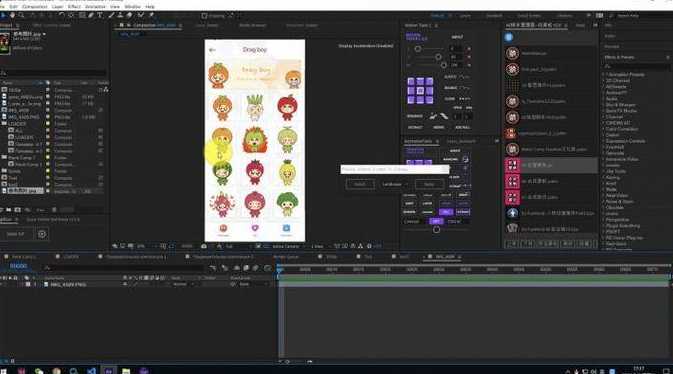Switch to the LOADER timeline tab
Viewport: 673px width, 374px height.
(x=71, y=257)
